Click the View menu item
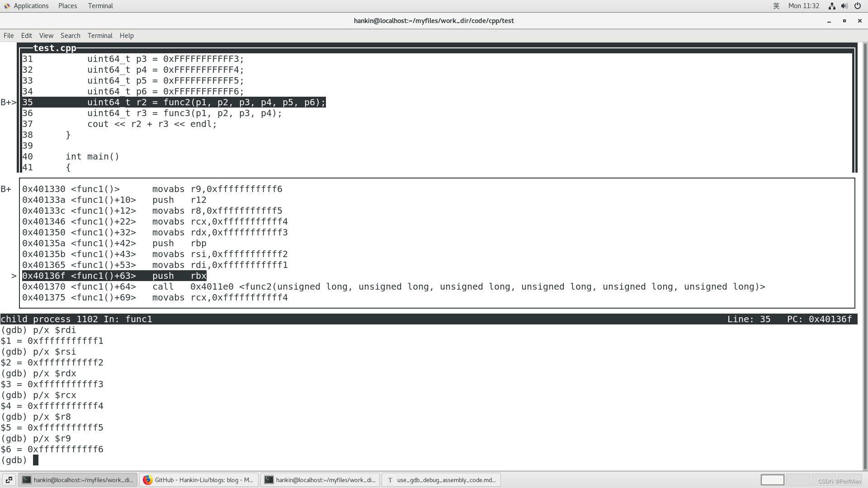The image size is (868, 488). point(46,36)
